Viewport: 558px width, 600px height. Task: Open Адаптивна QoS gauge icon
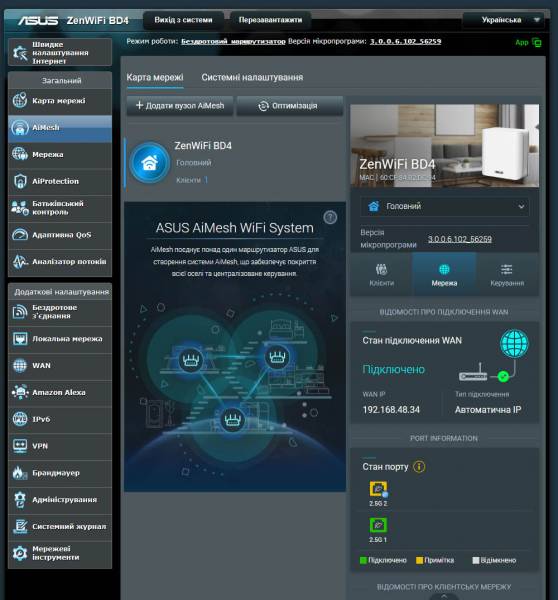[20, 235]
